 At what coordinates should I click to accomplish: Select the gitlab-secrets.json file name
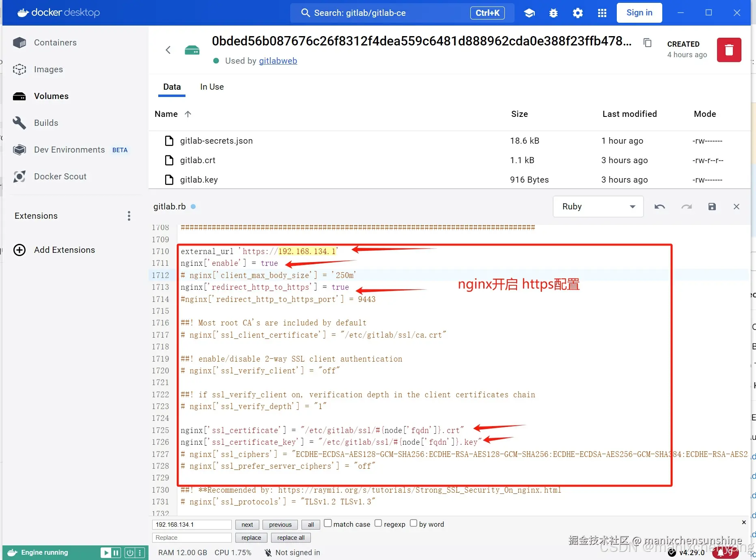[x=216, y=141]
